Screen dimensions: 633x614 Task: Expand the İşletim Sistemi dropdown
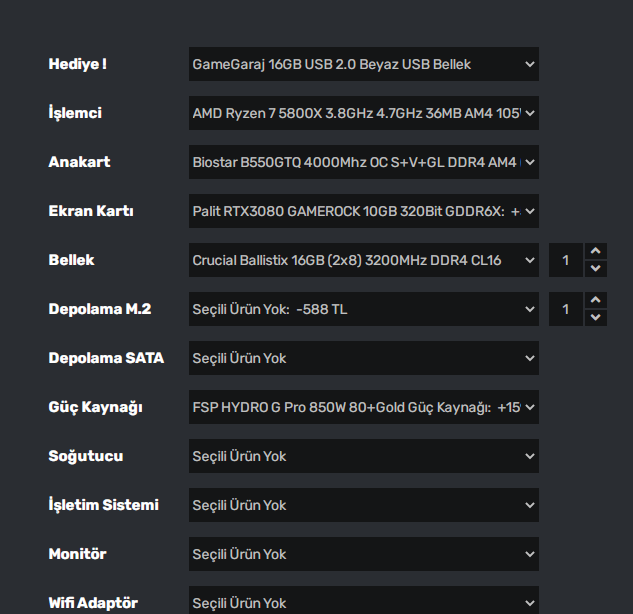[x=363, y=505]
